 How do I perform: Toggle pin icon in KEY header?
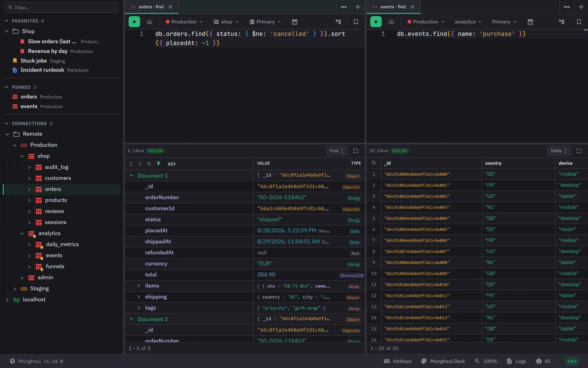[158, 164]
